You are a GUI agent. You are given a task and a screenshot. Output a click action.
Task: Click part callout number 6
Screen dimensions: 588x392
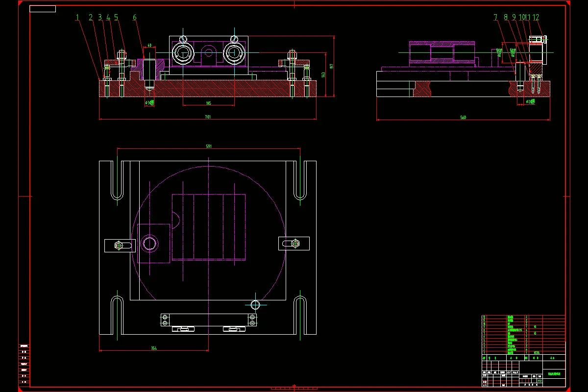tap(135, 17)
